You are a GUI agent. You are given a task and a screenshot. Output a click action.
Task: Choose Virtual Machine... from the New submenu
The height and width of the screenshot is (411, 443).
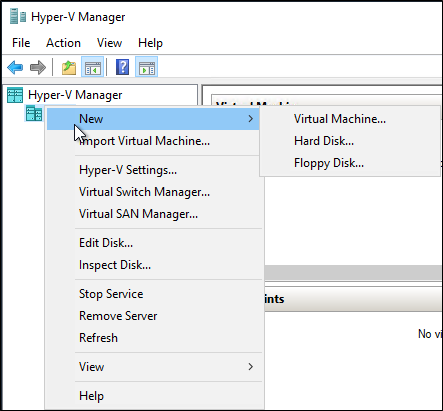pos(340,119)
